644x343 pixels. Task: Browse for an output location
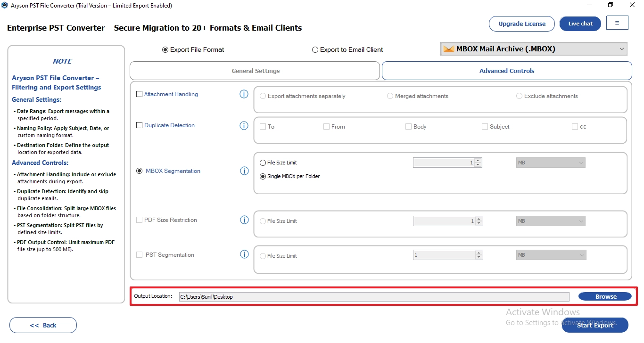tap(605, 296)
